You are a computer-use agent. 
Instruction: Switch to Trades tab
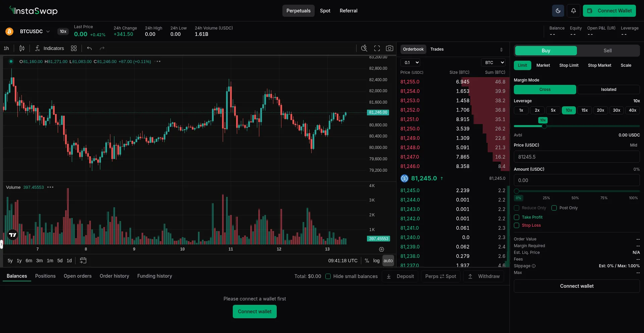437,49
